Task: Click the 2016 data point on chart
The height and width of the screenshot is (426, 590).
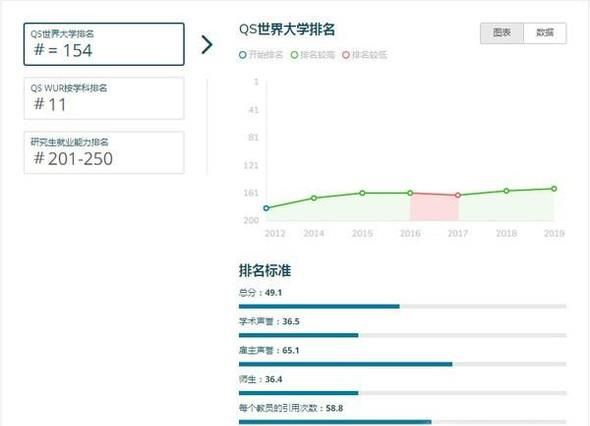Action: pyautogui.click(x=411, y=193)
